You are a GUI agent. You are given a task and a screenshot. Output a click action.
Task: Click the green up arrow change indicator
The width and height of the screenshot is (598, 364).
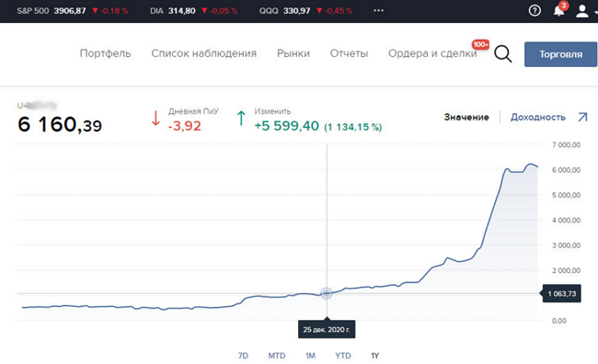[x=241, y=119]
